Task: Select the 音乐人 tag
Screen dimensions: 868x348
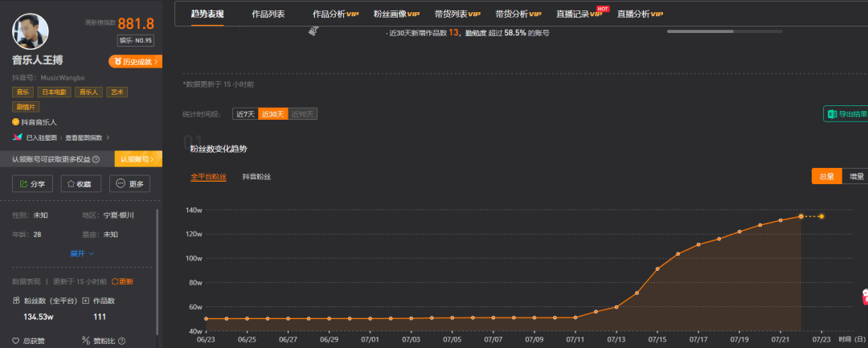Action: (88, 92)
